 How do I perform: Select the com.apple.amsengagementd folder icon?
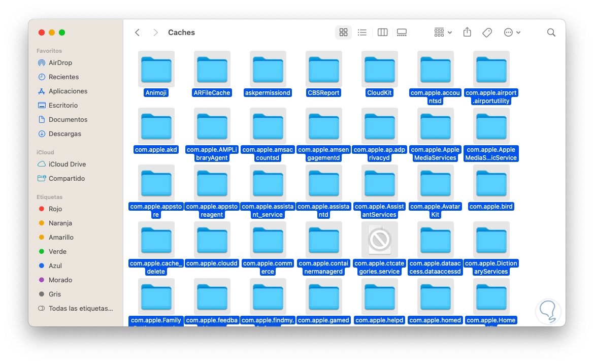tap(323, 126)
